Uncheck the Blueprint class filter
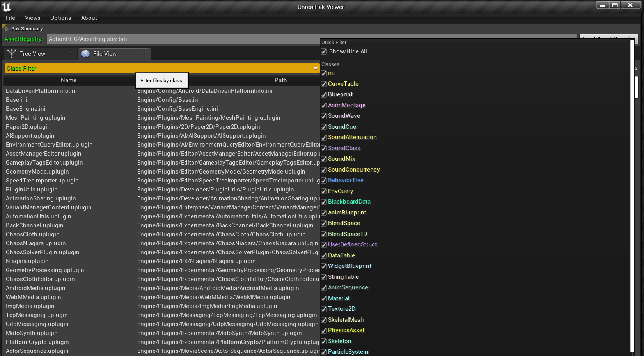 324,94
